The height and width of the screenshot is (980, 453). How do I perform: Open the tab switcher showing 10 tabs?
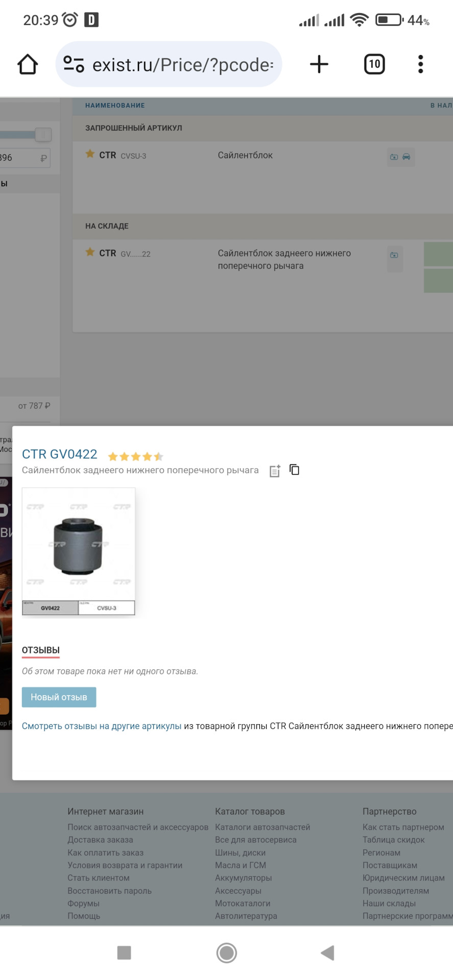click(x=374, y=64)
